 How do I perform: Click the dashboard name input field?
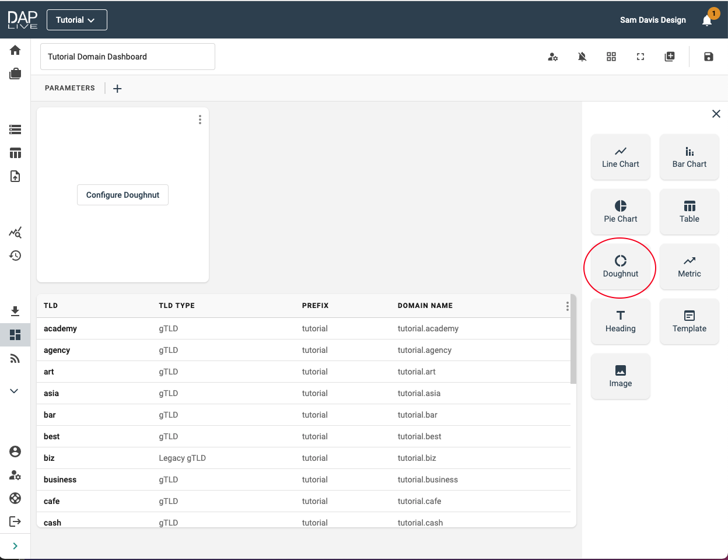127,57
